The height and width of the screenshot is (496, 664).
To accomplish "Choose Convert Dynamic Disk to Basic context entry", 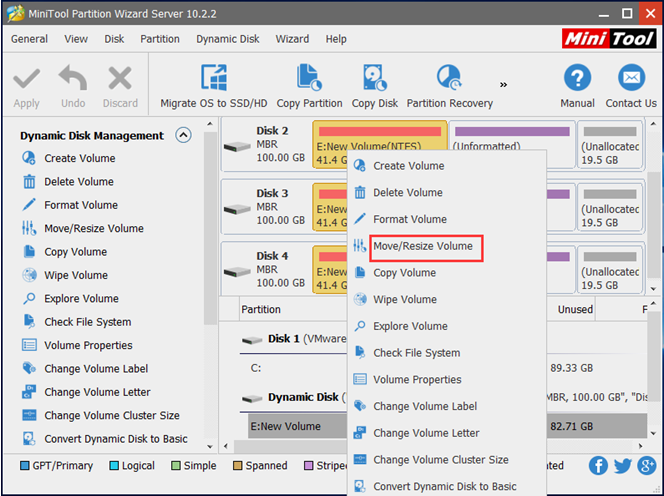I will click(x=447, y=486).
